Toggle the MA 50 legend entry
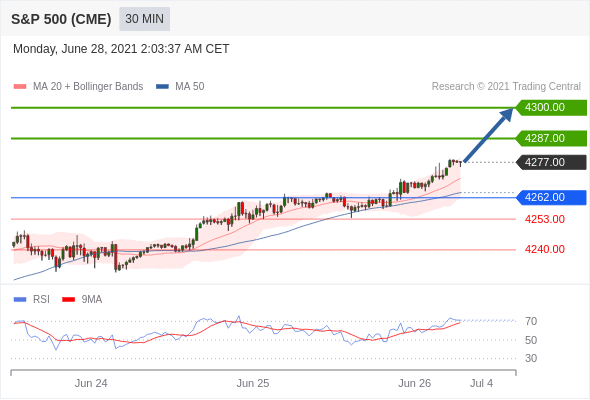590x400 pixels. (x=180, y=87)
